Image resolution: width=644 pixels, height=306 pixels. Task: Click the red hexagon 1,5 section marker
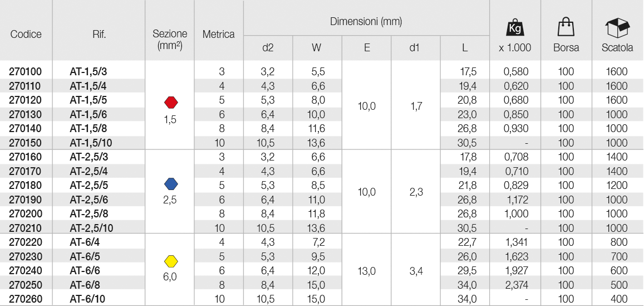pyautogui.click(x=170, y=101)
